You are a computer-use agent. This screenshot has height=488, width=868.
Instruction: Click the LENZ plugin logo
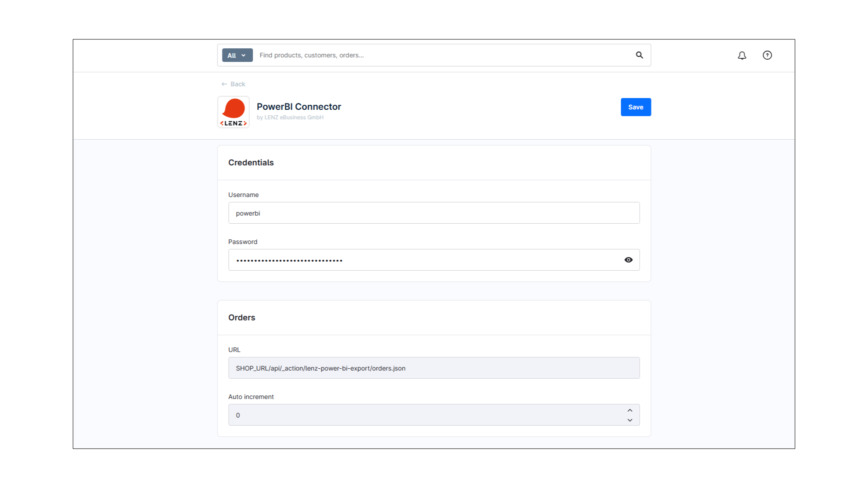pyautogui.click(x=233, y=112)
